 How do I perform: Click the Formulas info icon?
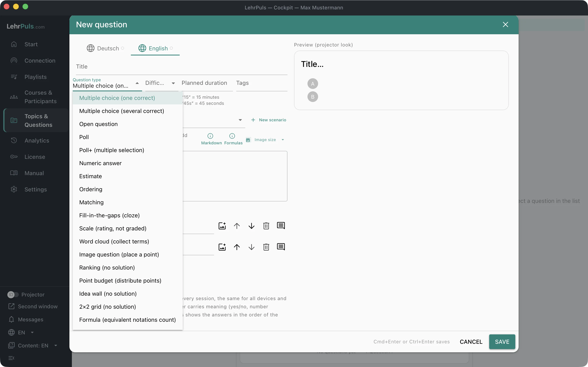click(x=232, y=136)
